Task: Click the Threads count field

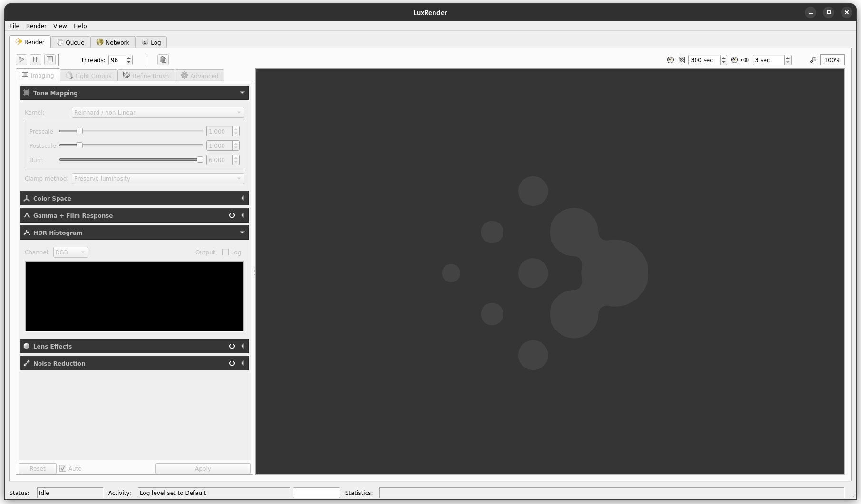Action: 117,60
